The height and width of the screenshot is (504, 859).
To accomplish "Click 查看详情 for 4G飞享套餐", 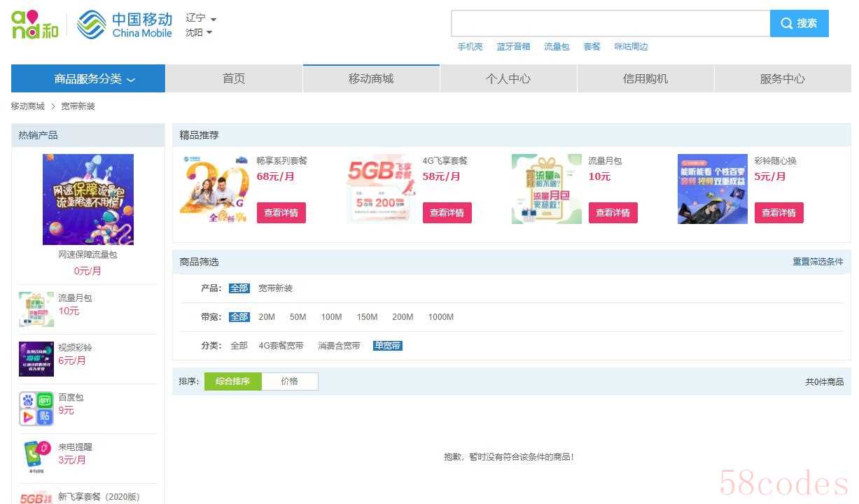I will 447,213.
